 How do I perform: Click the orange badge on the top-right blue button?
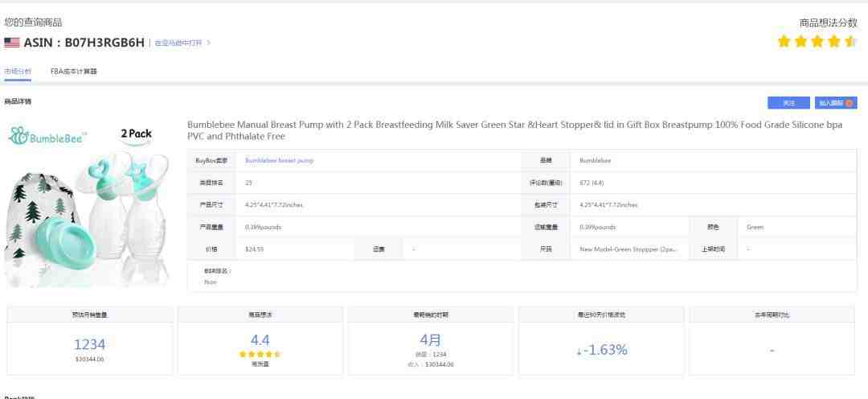click(849, 103)
